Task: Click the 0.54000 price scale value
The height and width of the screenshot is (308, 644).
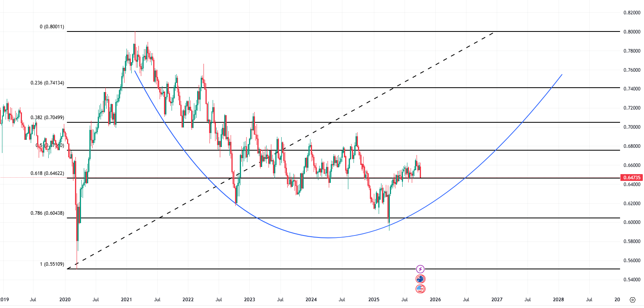Action: tap(632, 280)
